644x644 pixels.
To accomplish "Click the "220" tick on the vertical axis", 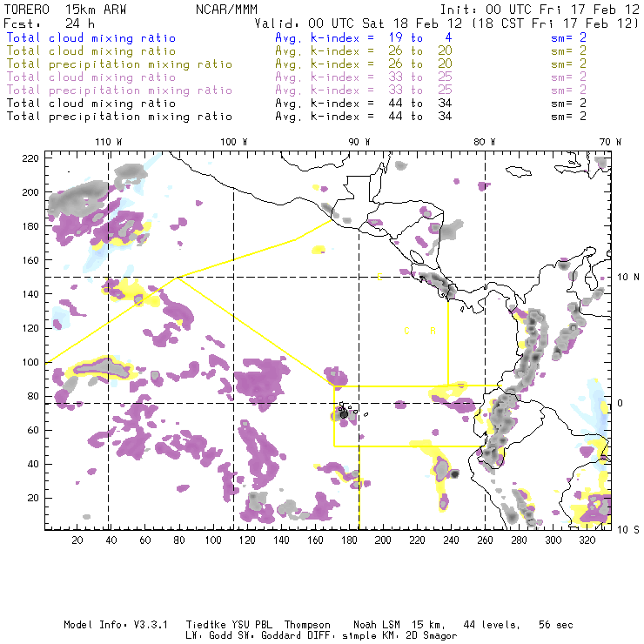I will tap(30, 158).
